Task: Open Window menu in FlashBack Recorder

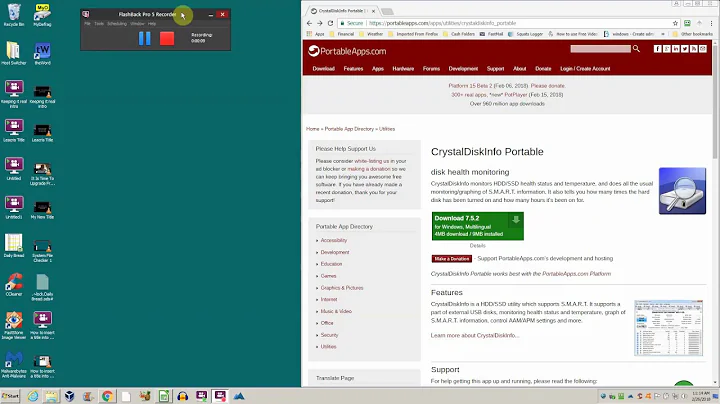Action: click(137, 23)
